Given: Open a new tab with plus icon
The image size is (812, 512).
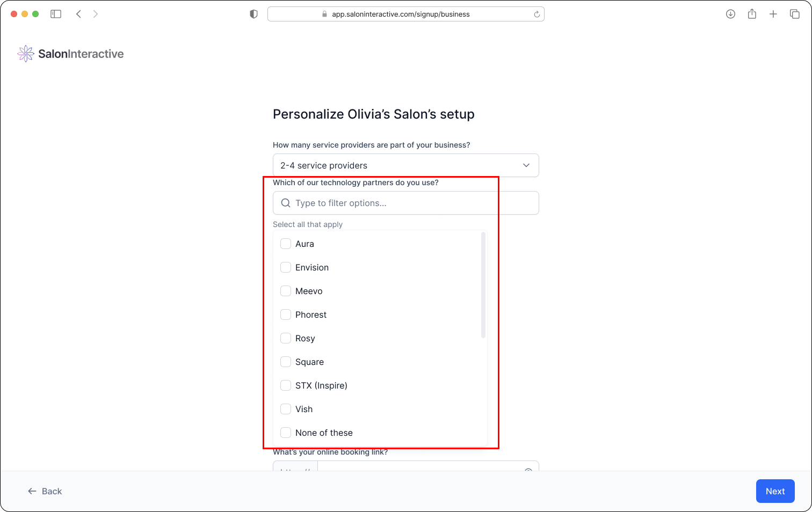Looking at the screenshot, I should (773, 14).
